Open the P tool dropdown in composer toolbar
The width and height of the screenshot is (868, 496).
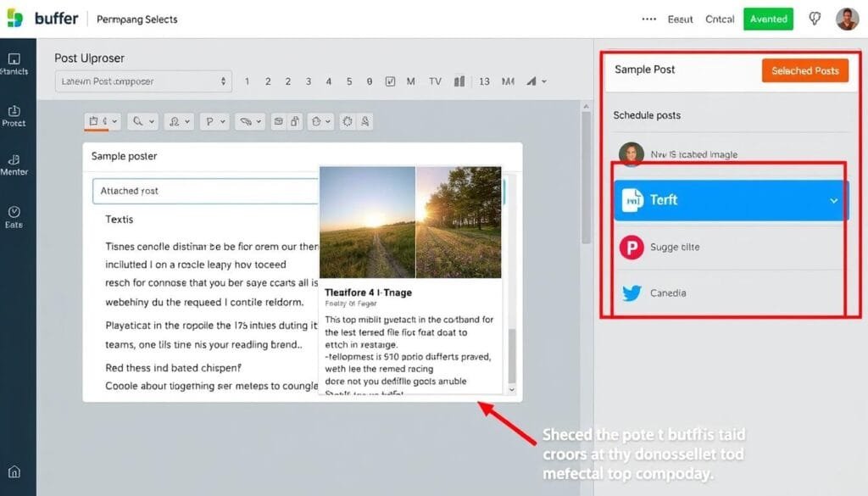pos(215,122)
